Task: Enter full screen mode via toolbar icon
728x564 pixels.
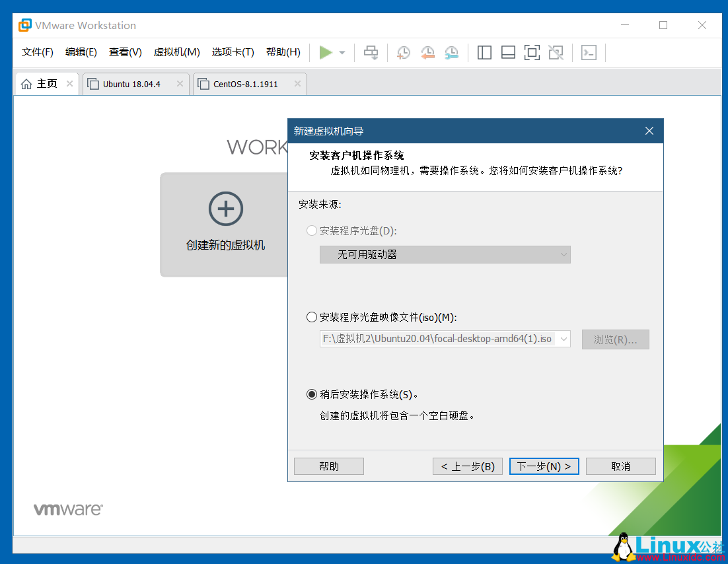Action: 532,52
